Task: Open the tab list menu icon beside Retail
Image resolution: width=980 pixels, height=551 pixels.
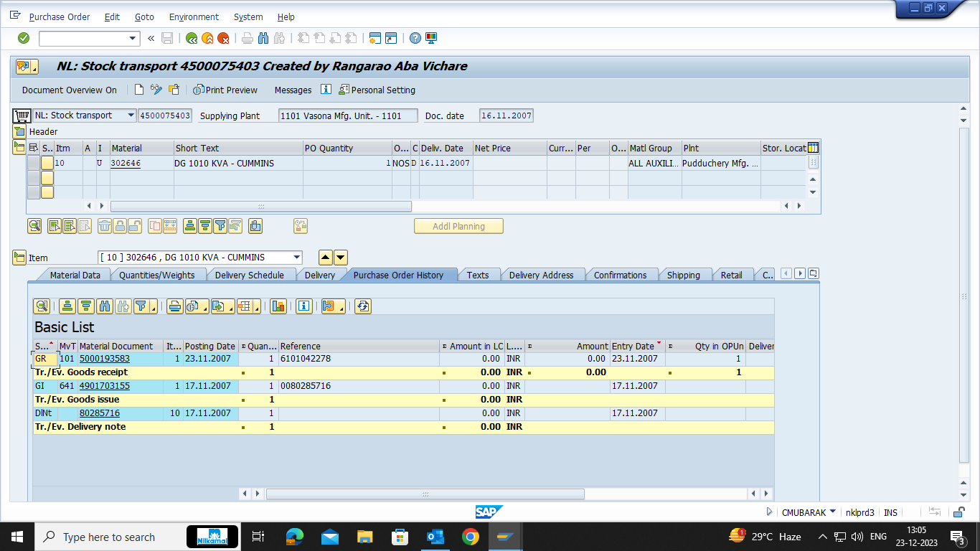Action: [813, 273]
